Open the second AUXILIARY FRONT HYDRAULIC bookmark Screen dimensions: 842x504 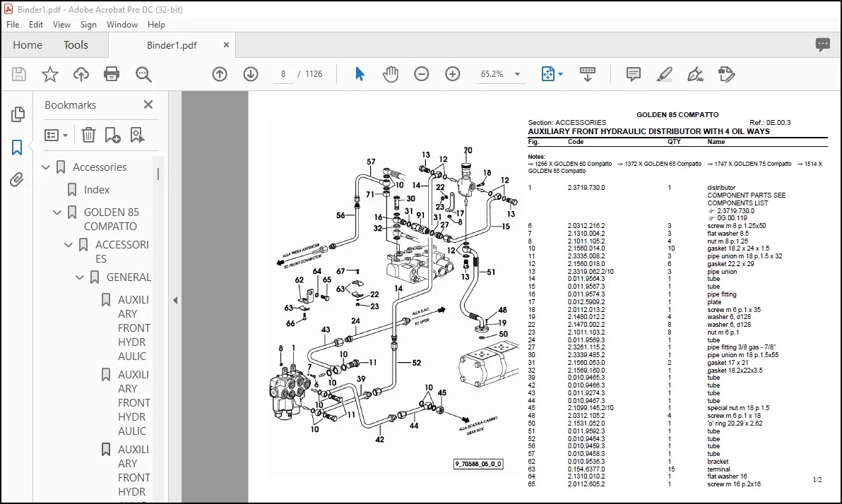[134, 402]
